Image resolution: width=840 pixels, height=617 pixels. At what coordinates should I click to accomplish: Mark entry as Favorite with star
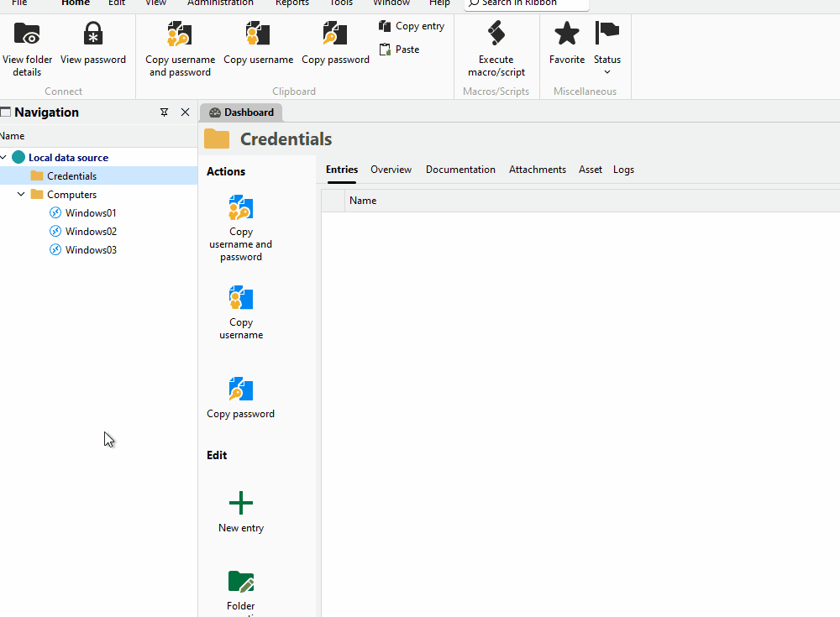(567, 44)
